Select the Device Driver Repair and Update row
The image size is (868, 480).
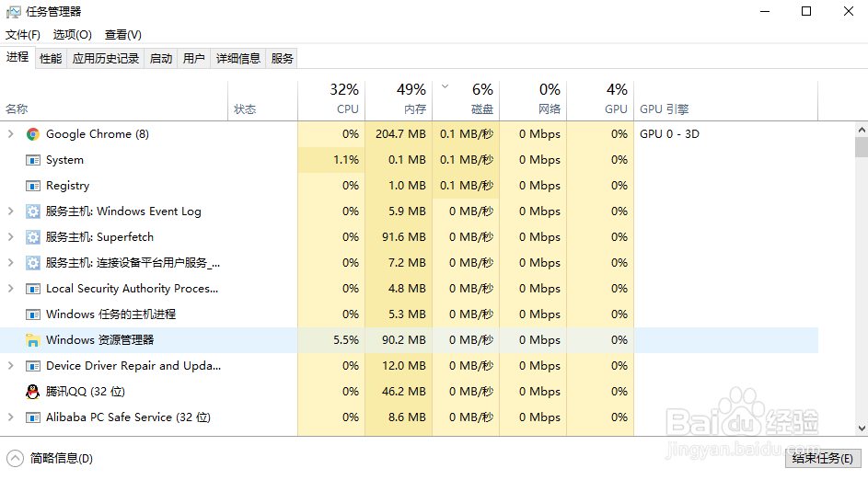tap(133, 366)
